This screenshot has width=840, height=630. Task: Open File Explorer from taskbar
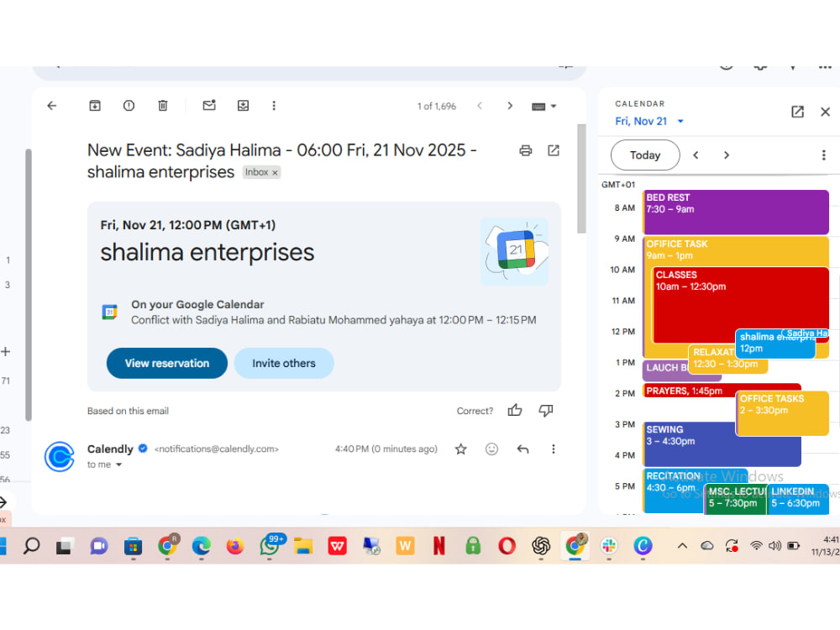click(303, 546)
